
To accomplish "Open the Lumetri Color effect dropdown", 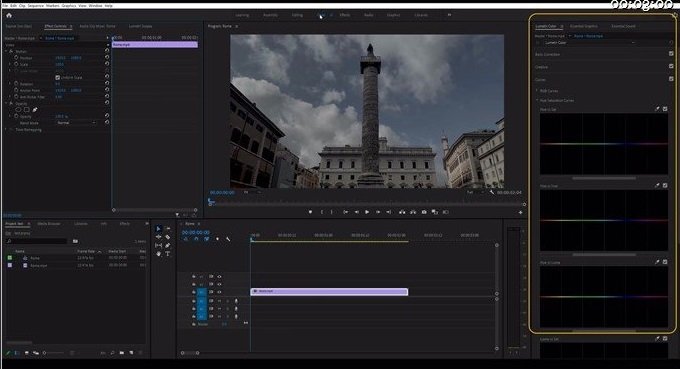I will (x=589, y=42).
